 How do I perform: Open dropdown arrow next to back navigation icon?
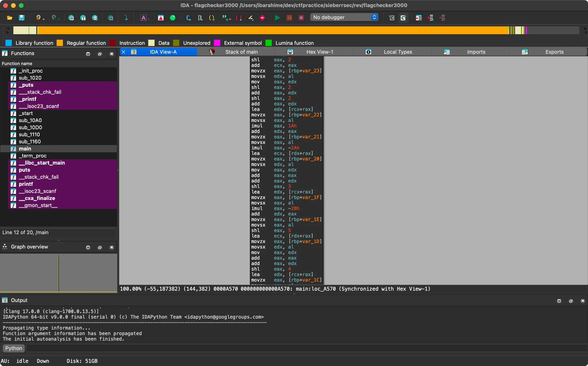44,19
